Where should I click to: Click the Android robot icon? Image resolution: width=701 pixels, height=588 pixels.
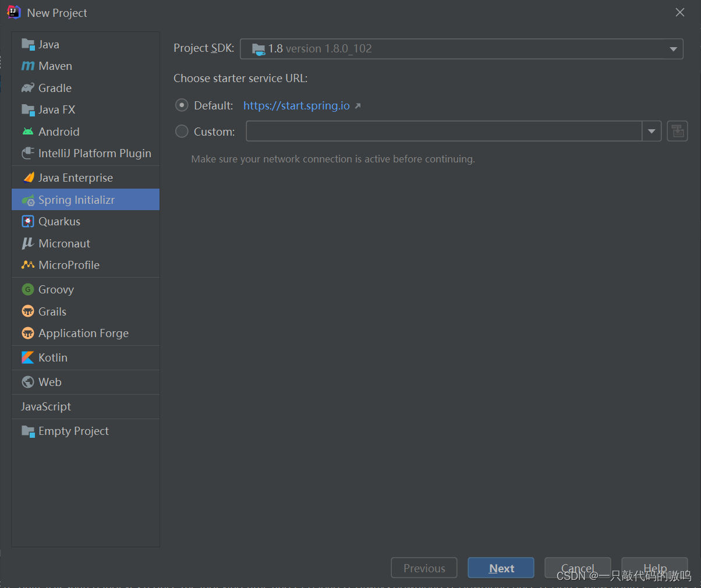pos(28,132)
